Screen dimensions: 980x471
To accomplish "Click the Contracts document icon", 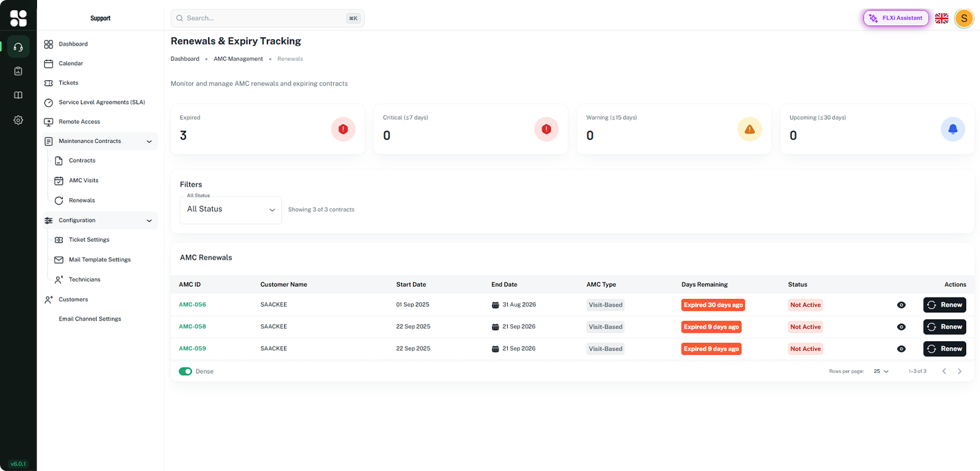I will pyautogui.click(x=59, y=161).
